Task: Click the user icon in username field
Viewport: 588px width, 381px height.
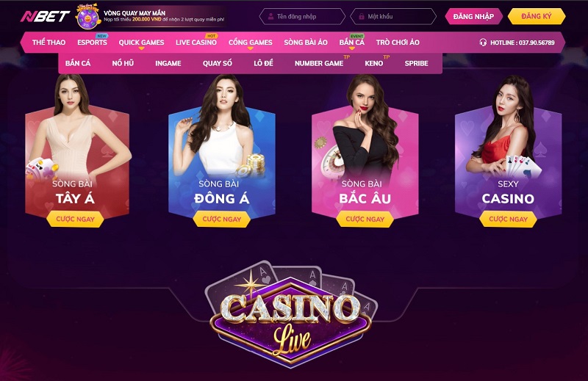Action: pos(270,16)
